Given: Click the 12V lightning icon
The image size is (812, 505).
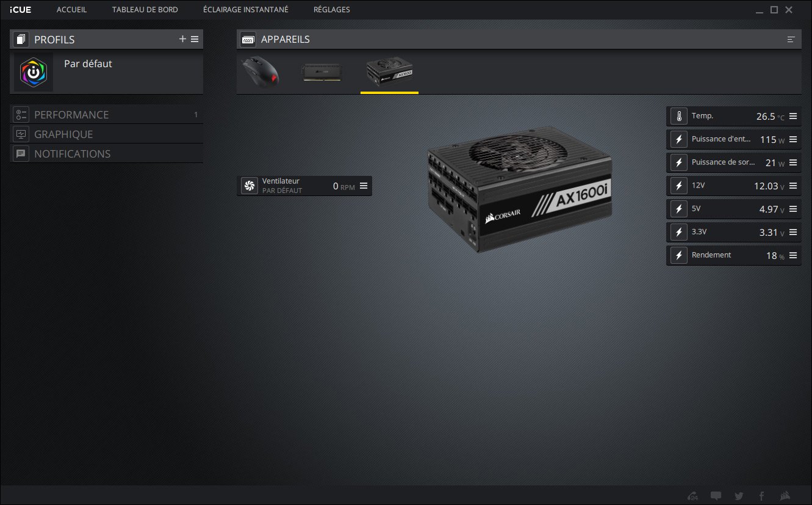Looking at the screenshot, I should coord(678,186).
